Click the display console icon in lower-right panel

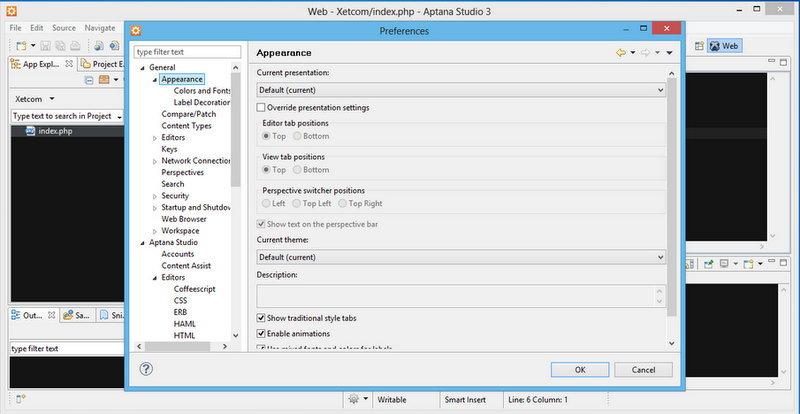pos(723,264)
